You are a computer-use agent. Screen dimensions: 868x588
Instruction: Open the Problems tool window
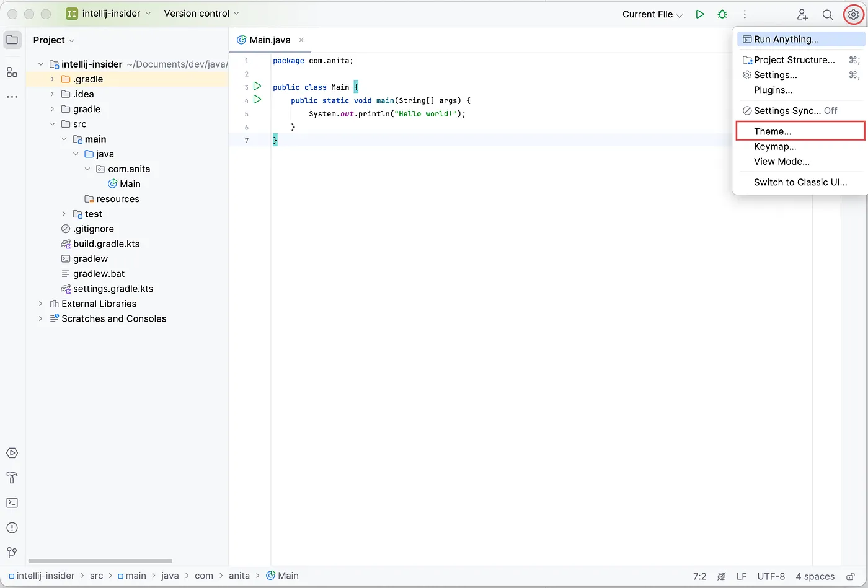(12, 527)
